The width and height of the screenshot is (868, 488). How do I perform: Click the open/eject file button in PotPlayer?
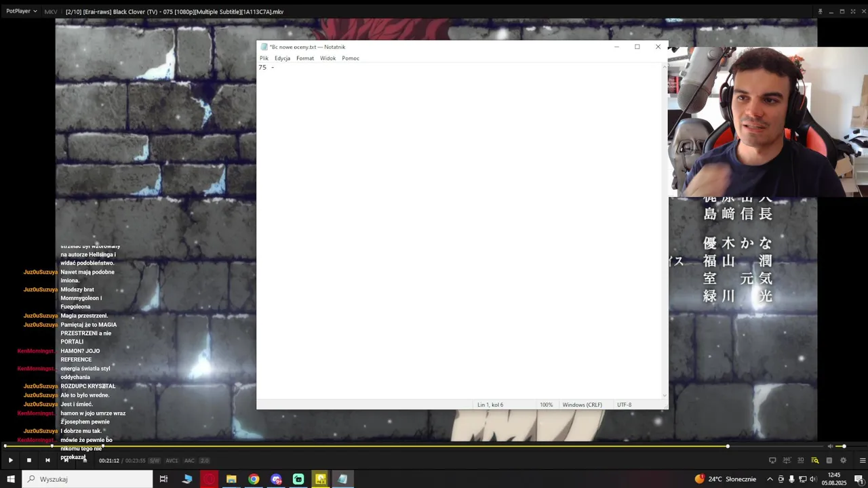(85, 460)
